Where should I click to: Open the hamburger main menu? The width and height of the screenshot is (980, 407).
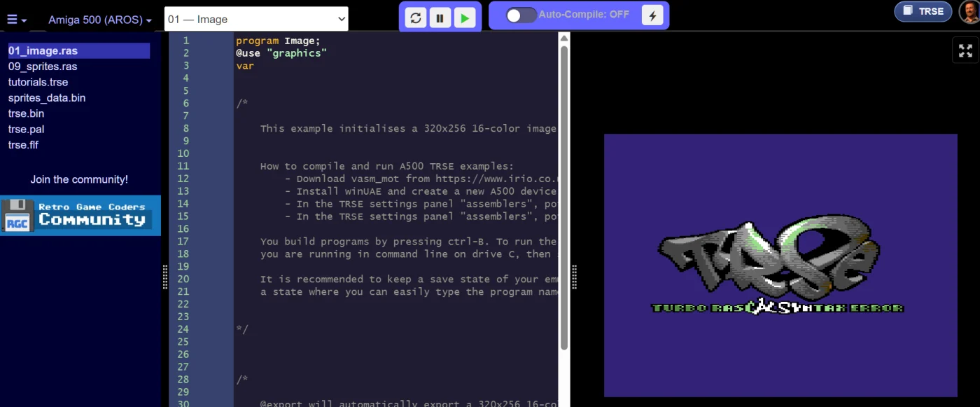[17, 20]
